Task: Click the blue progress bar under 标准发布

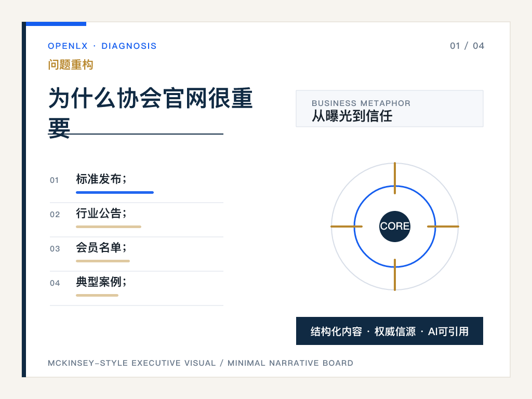Action: pyautogui.click(x=115, y=192)
